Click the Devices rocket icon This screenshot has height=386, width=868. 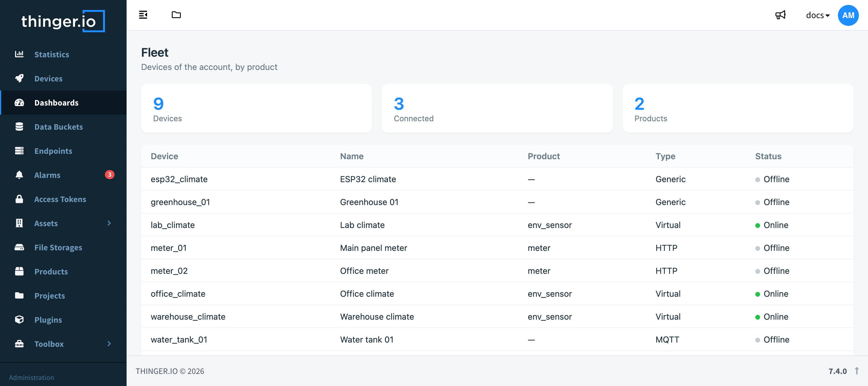(19, 78)
